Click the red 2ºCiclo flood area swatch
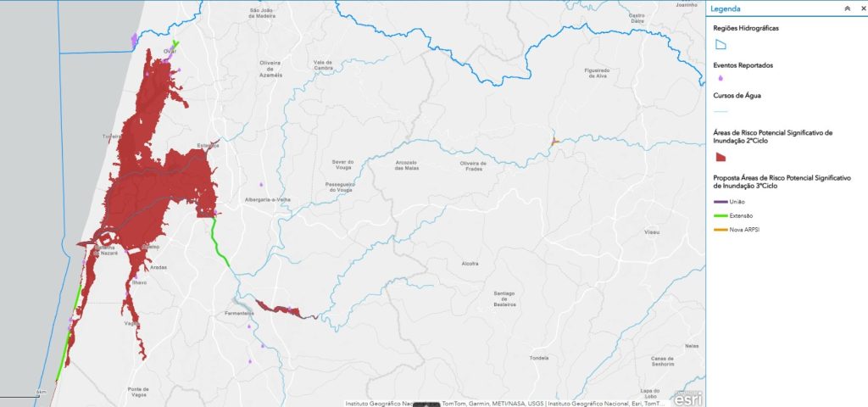This screenshot has height=407, width=868. pos(721,157)
